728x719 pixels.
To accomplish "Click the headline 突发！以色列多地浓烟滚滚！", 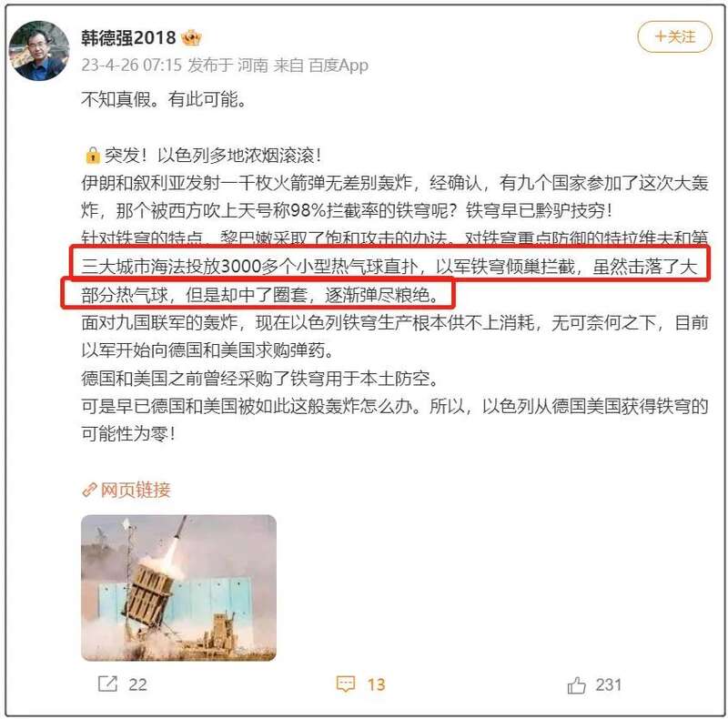I will 213,155.
